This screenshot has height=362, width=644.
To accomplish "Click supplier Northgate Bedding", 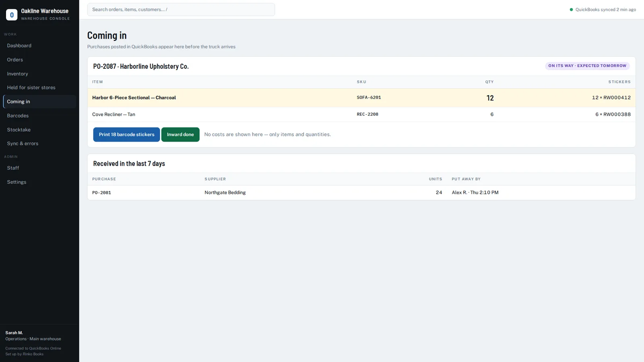I will 225,193.
